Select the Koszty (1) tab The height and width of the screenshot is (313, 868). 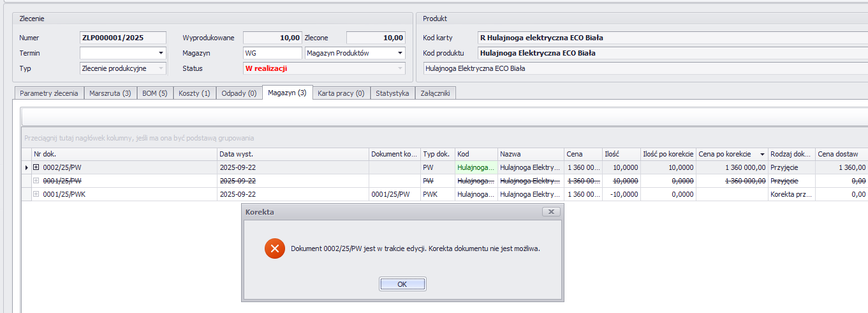tap(195, 93)
